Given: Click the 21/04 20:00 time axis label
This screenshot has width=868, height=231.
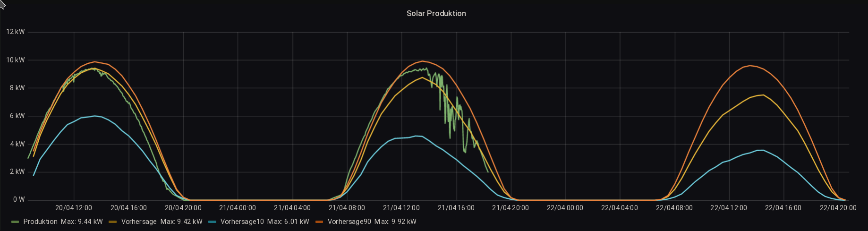Looking at the screenshot, I should [511, 208].
